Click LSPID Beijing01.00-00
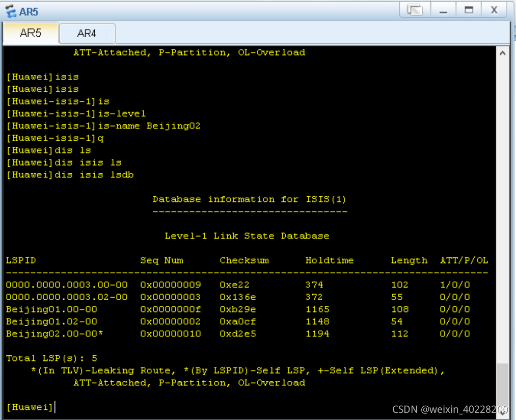Viewport: 516px width, 420px height. [51, 309]
